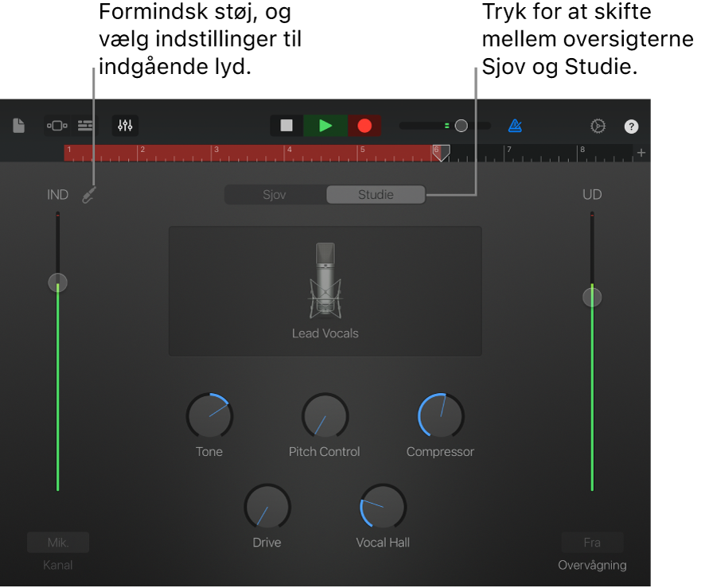
Task: Click the Overvågning label
Action: tap(592, 565)
